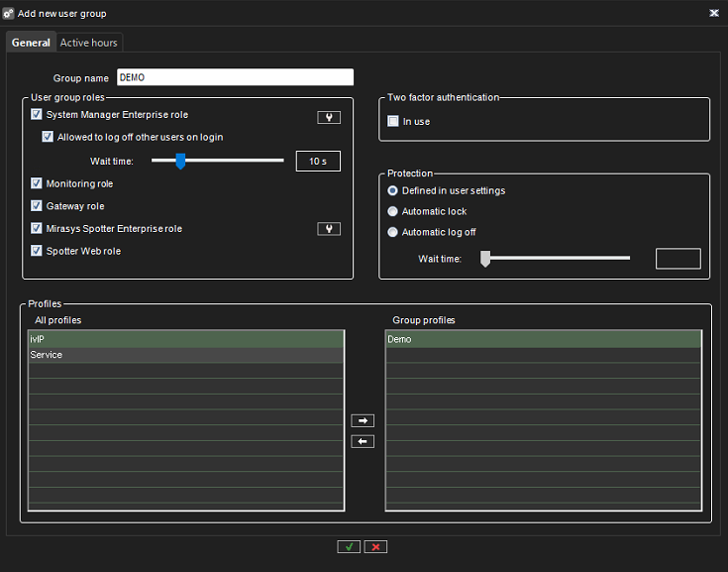Screen dimensions: 728x572
Task: Uncheck the Monitoring role checkbox
Action: click(x=37, y=183)
